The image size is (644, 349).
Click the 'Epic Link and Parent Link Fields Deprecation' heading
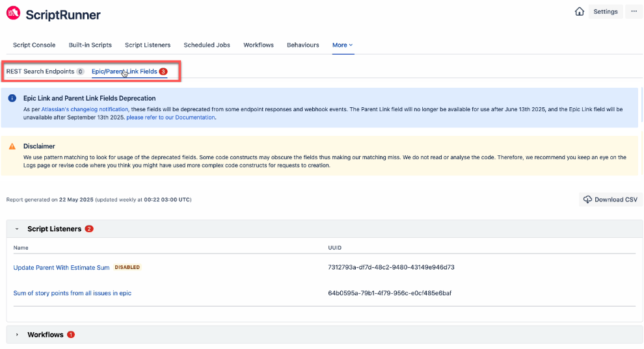90,98
